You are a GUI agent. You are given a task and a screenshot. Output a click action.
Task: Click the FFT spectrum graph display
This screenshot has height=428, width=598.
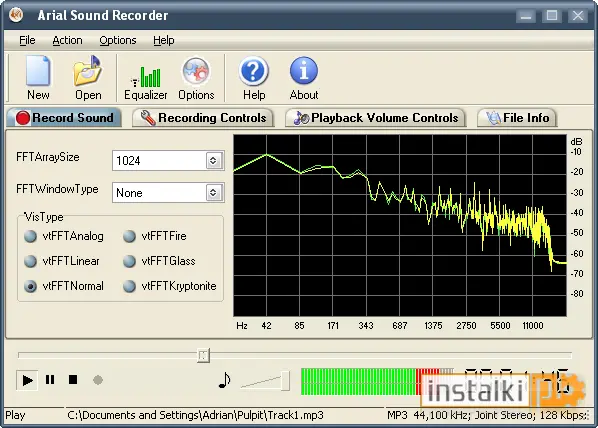pyautogui.click(x=400, y=225)
